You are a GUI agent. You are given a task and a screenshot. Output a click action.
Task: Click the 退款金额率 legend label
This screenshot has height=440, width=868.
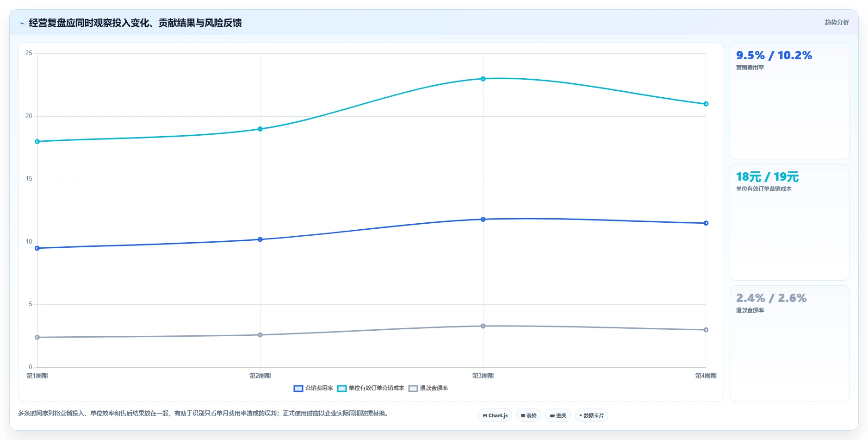click(x=434, y=388)
